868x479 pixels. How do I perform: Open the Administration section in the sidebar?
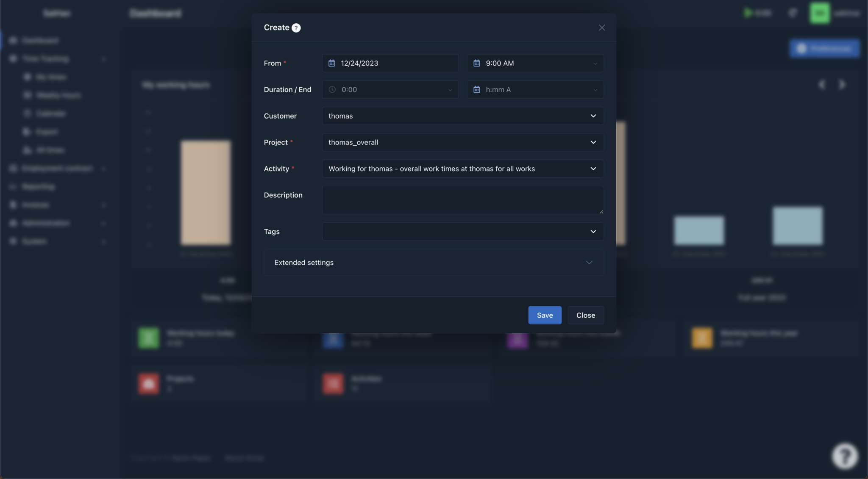tap(46, 223)
